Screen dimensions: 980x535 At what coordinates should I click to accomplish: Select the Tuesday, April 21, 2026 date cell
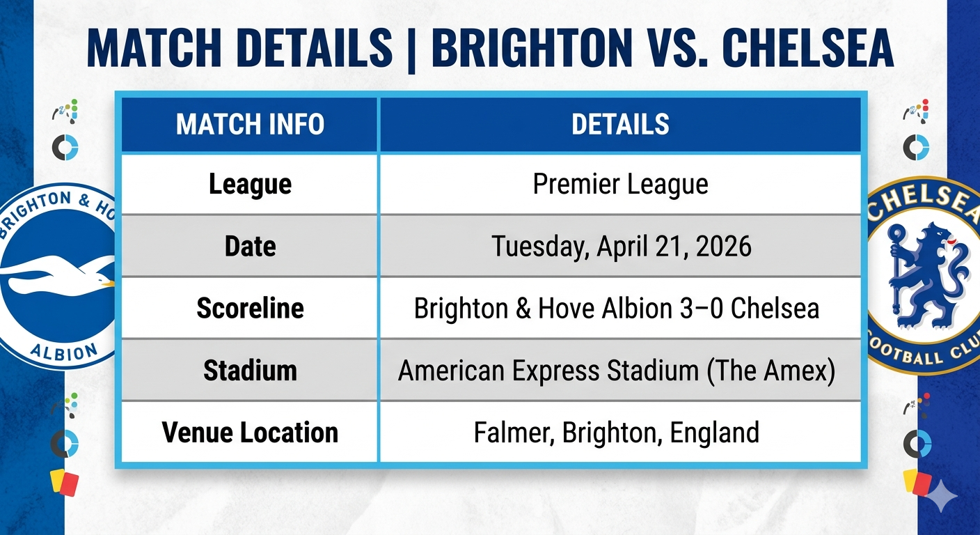pos(620,247)
